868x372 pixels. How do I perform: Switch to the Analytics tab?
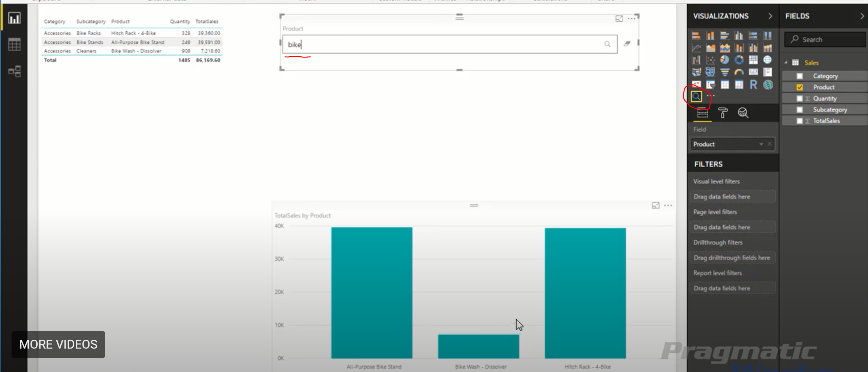pos(743,113)
